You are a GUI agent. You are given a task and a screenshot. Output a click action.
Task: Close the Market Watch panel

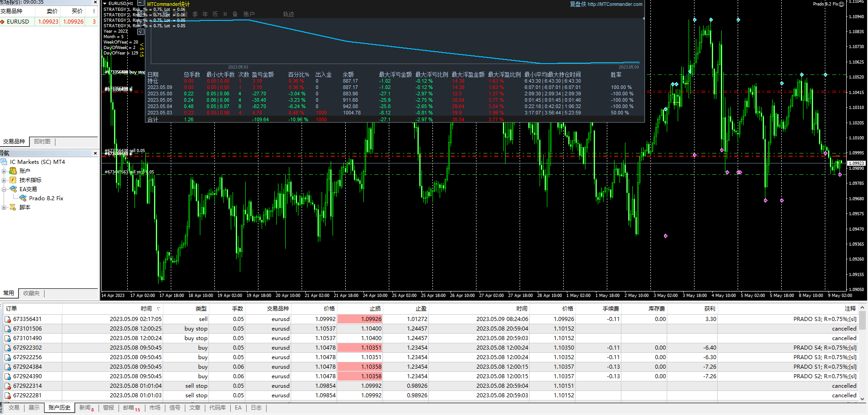(95, 2)
